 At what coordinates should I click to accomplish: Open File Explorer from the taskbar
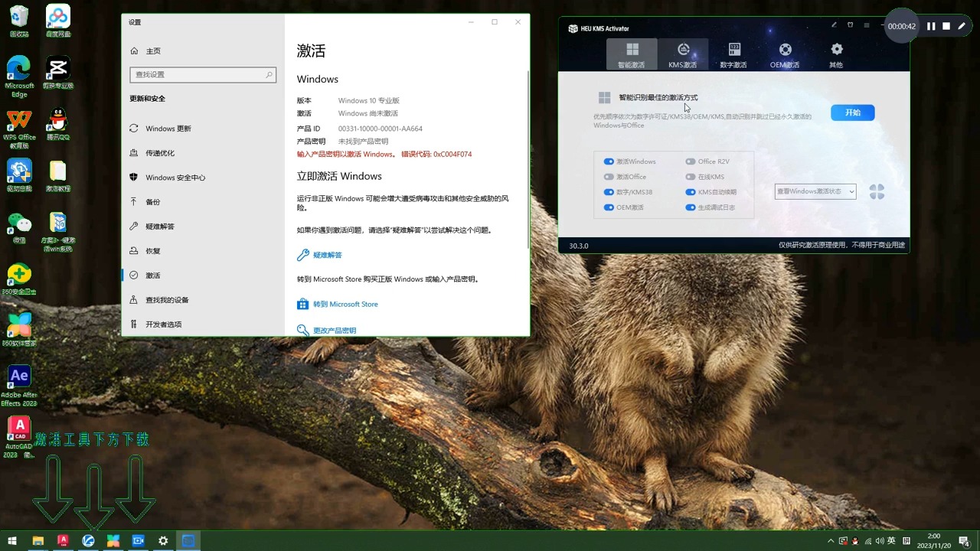tap(38, 541)
